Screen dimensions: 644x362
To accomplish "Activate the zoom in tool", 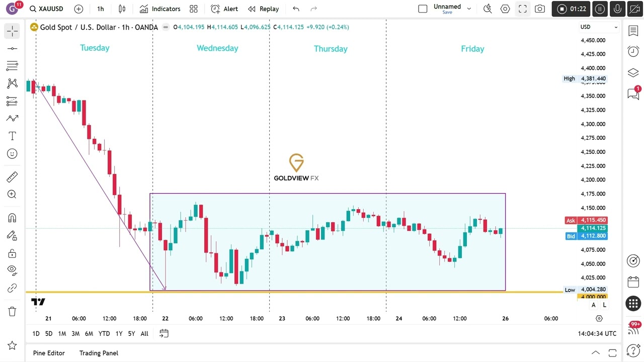I will (12, 195).
